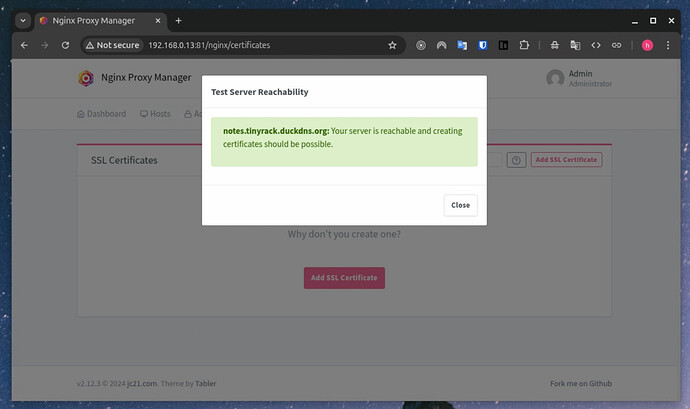The image size is (690, 409).
Task: Open the pink browser profile avatar
Action: coord(647,45)
